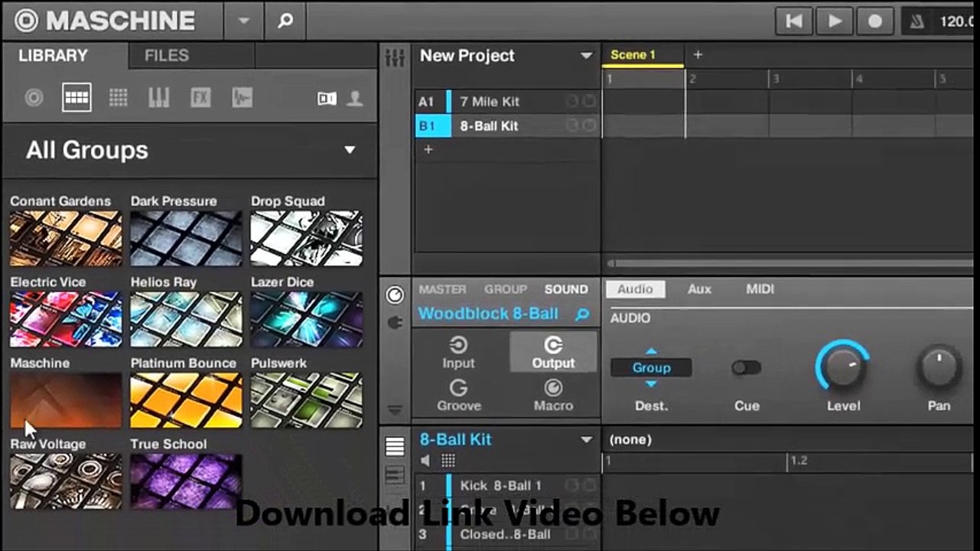The image size is (980, 551).
Task: Show NI factory content
Action: pos(327,98)
